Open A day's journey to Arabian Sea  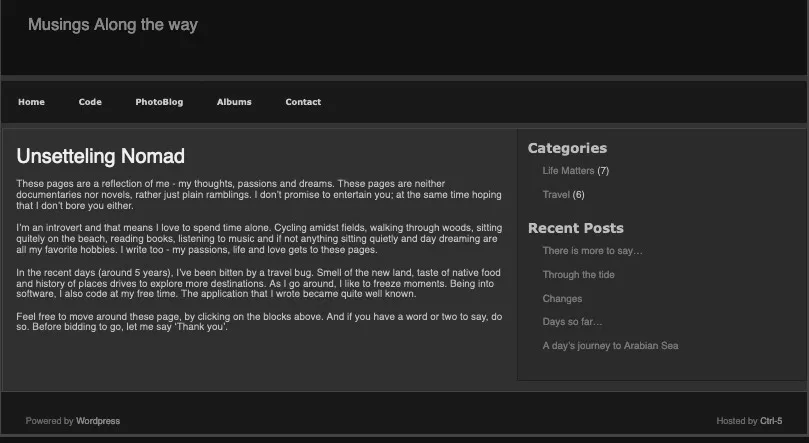coord(610,346)
